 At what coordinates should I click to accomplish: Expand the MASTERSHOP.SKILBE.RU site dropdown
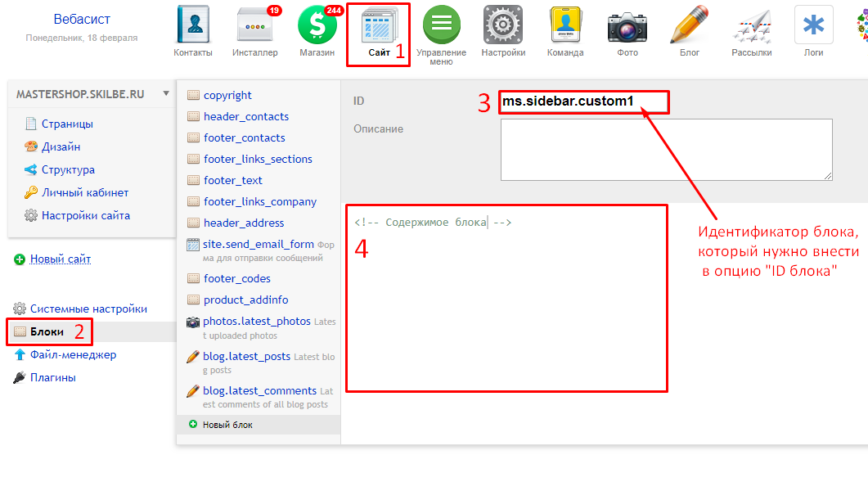point(167,94)
